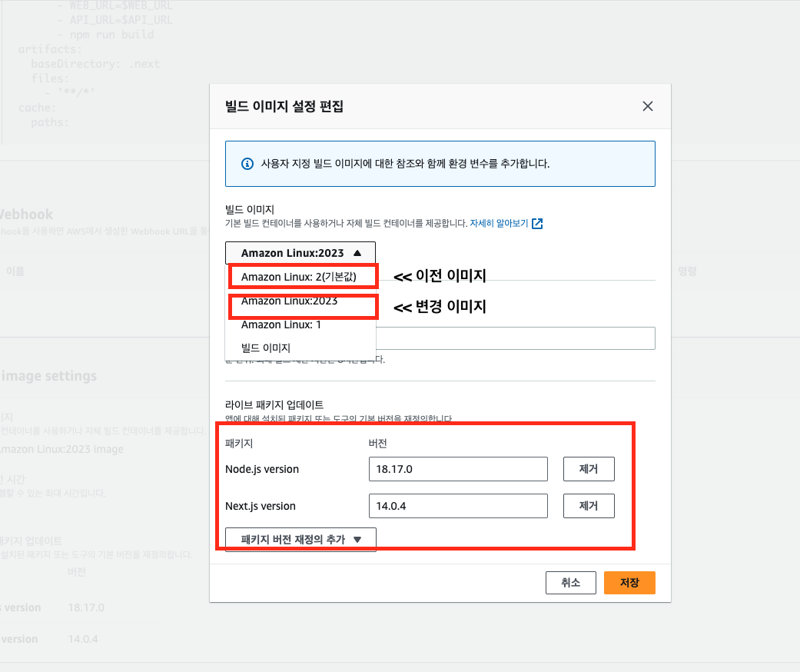Close the build image settings dialog
Screen dimensions: 800x672
[647, 106]
